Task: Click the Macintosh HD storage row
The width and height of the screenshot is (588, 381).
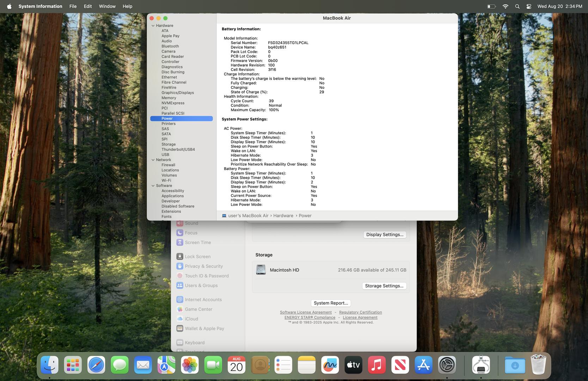Action: coord(331,270)
